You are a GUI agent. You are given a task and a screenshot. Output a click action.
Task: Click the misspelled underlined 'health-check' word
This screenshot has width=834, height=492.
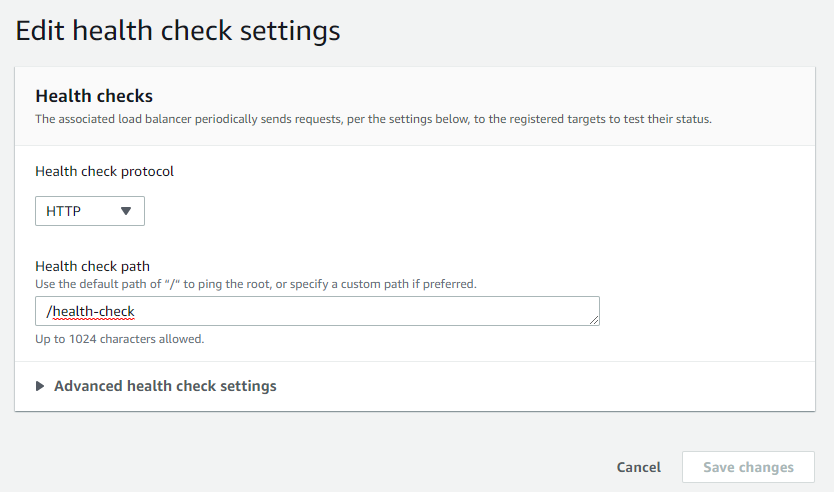coord(94,312)
